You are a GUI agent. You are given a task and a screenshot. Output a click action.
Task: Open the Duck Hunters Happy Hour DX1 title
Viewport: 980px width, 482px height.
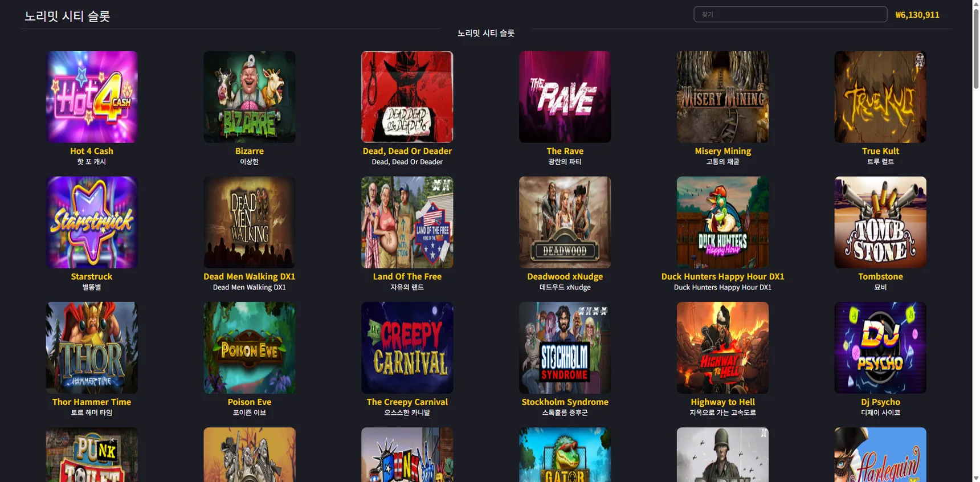tap(722, 276)
